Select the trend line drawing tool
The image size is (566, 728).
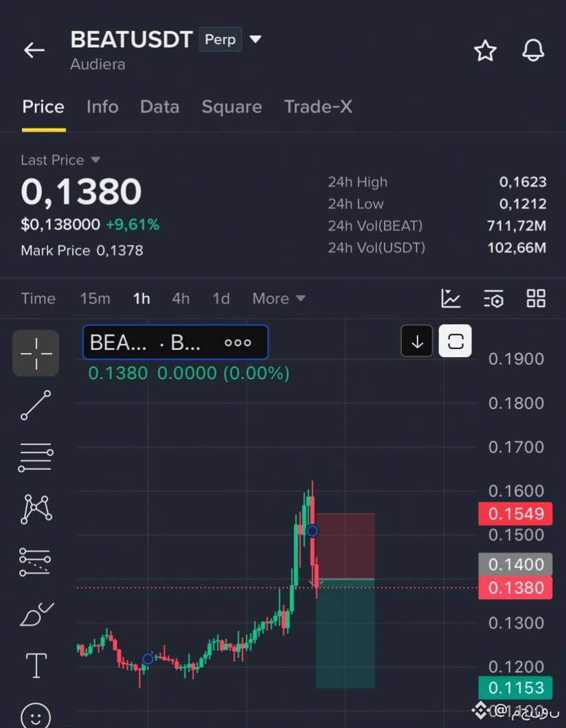36,405
